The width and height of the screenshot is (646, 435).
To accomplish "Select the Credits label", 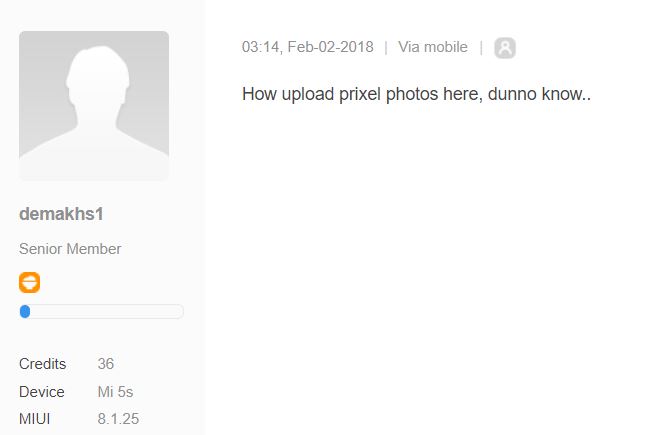I will point(43,364).
